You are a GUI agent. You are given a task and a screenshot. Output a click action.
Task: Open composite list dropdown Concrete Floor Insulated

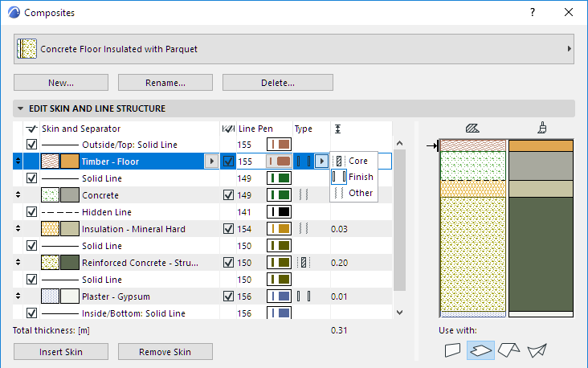click(294, 49)
